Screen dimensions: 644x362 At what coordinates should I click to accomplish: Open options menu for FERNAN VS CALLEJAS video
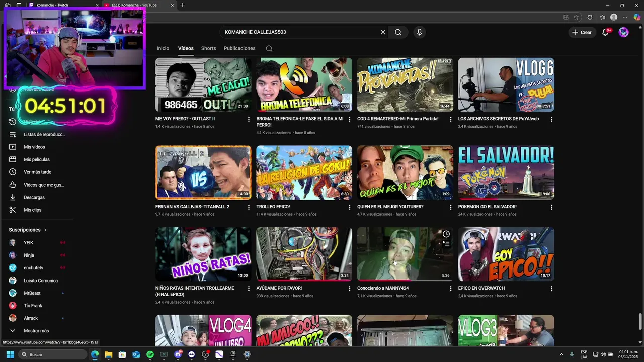click(249, 207)
